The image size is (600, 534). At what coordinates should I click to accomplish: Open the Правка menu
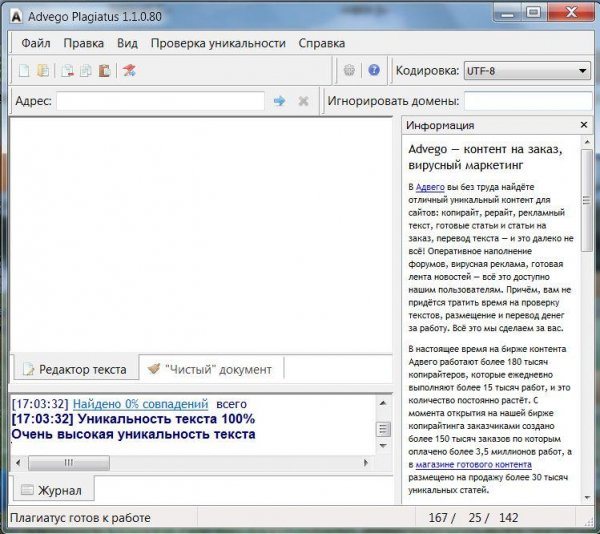83,43
